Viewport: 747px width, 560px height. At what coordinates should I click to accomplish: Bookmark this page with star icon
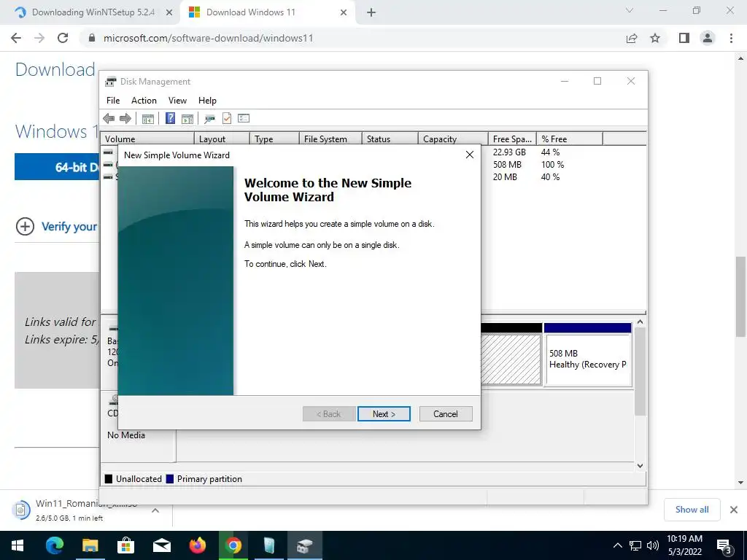[655, 38]
